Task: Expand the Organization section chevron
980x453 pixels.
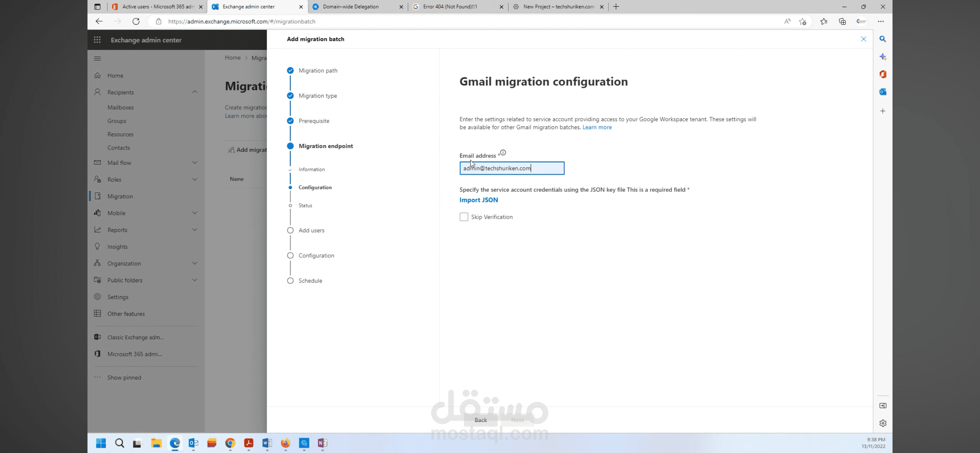Action: coord(195,263)
